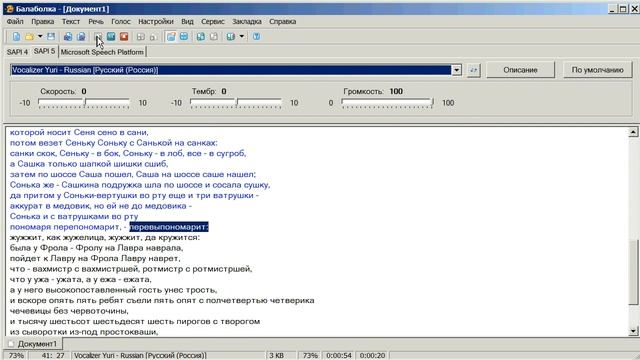Open the Сервис menu
Image resolution: width=640 pixels, height=360 pixels.
[x=213, y=22]
